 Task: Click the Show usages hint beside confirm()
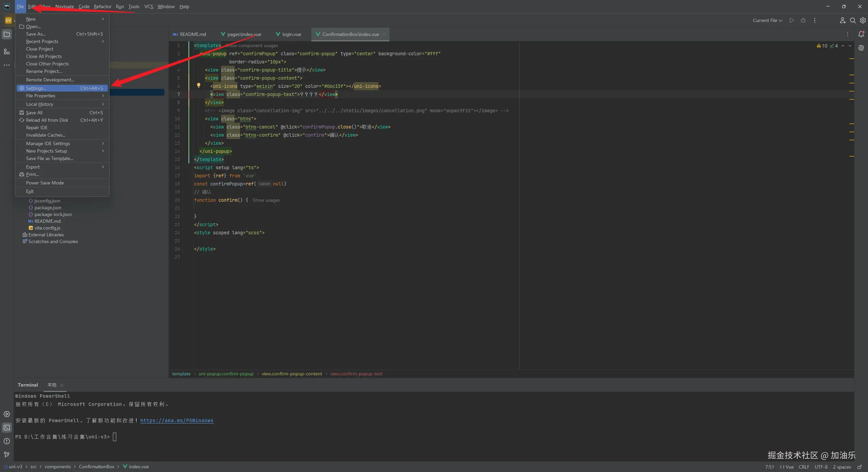pos(266,200)
